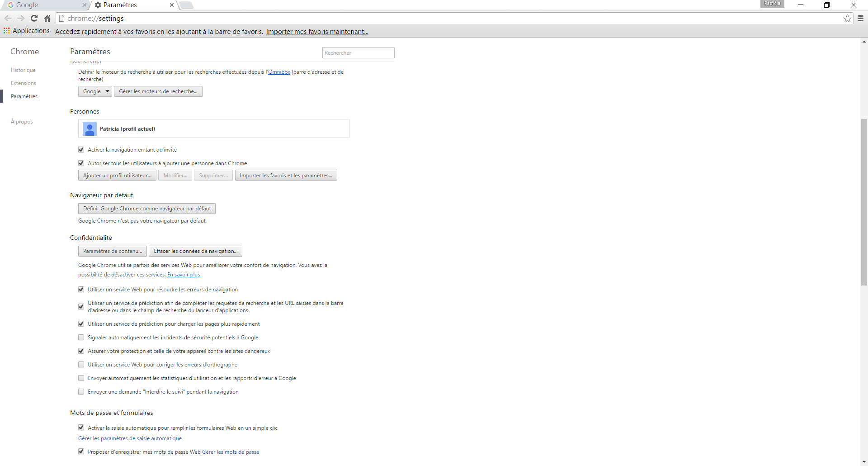The height and width of the screenshot is (466, 868).
Task: Click Patricia's profile avatar icon
Action: (90, 129)
